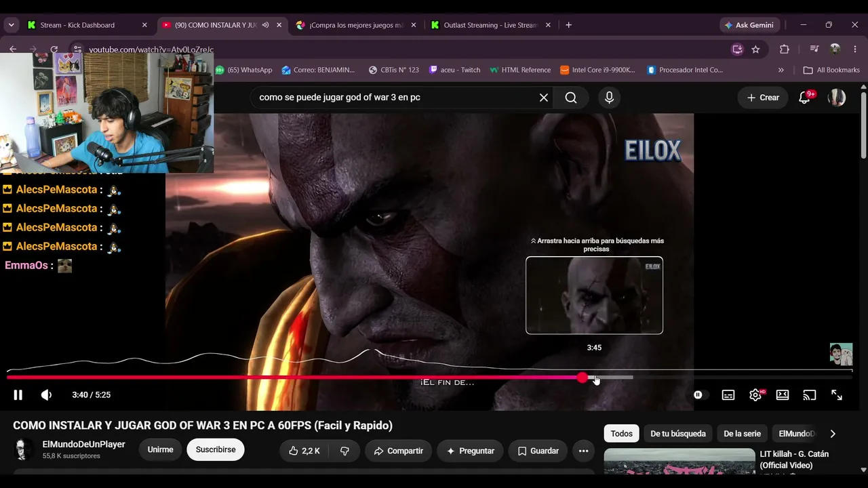Close the Kick Dashboard tab
The width and height of the screenshot is (868, 488).
tap(144, 25)
